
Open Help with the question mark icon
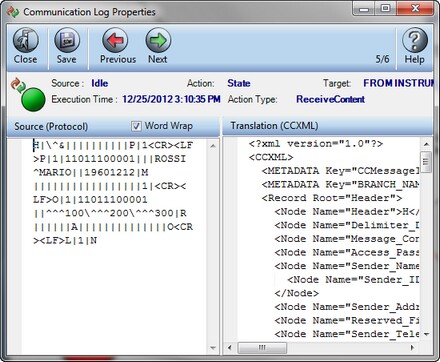(415, 40)
